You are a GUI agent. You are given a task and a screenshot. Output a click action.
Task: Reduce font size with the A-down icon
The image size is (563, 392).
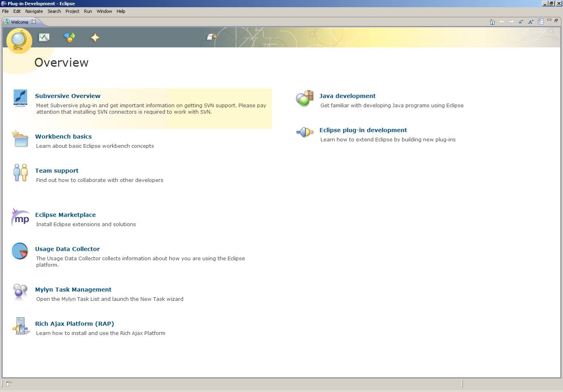(x=521, y=22)
